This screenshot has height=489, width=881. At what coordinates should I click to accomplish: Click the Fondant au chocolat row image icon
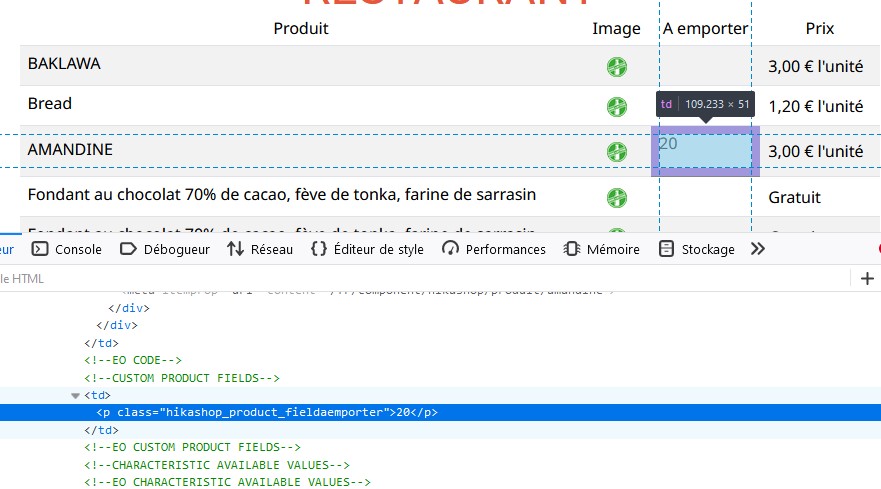pos(617,198)
